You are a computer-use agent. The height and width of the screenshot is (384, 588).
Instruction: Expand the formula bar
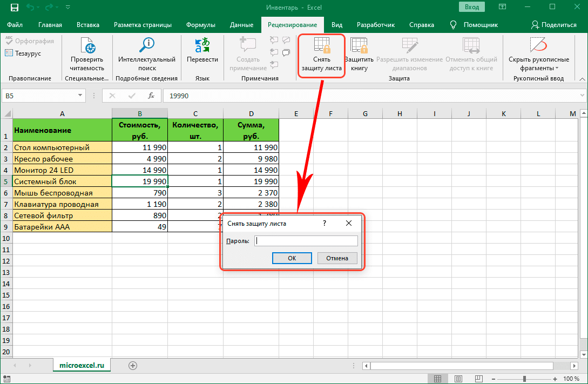click(582, 96)
